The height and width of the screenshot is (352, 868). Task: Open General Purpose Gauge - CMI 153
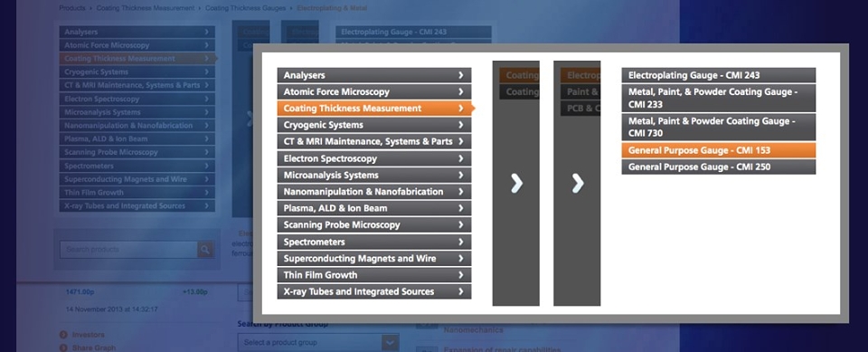tap(719, 150)
